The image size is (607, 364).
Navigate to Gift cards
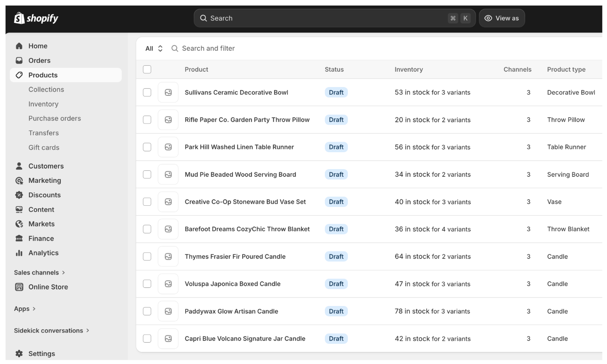coord(44,147)
